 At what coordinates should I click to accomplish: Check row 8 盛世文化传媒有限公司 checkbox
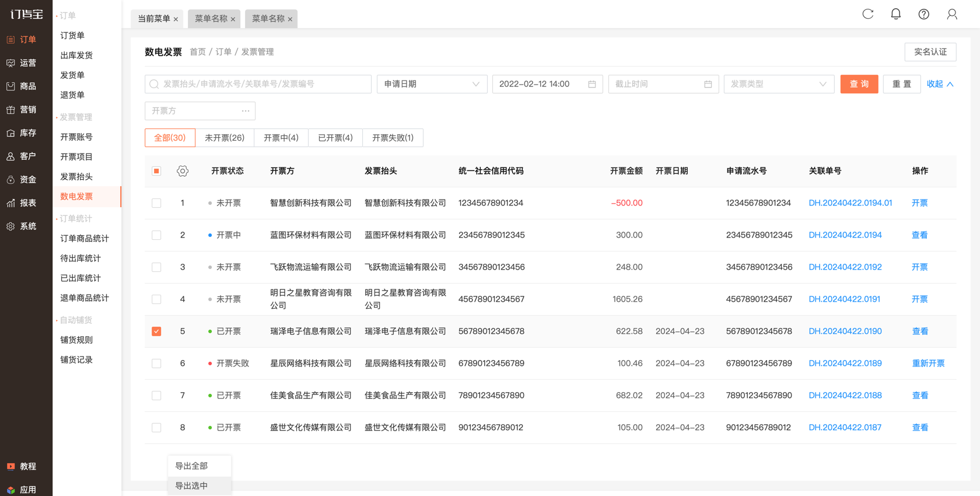point(156,428)
